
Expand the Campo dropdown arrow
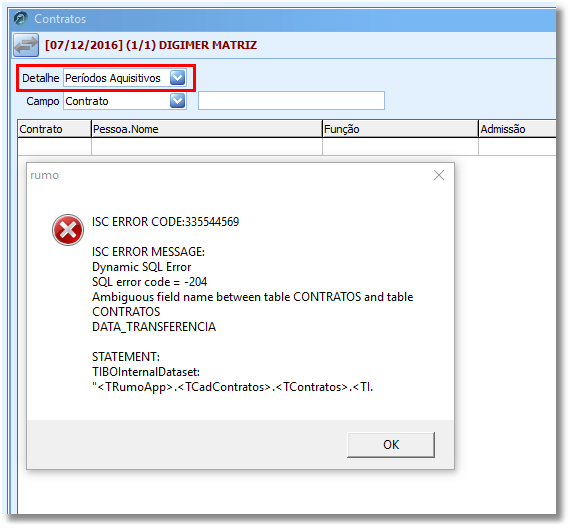point(177,101)
